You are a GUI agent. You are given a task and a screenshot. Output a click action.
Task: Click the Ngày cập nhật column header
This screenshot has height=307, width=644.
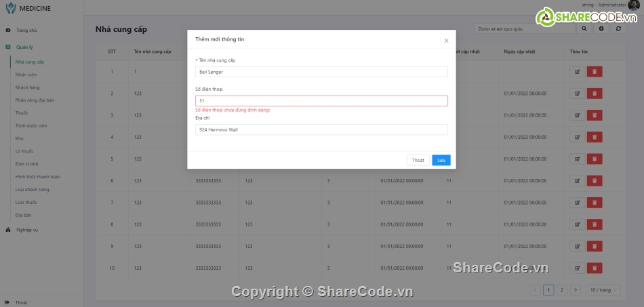tap(519, 52)
